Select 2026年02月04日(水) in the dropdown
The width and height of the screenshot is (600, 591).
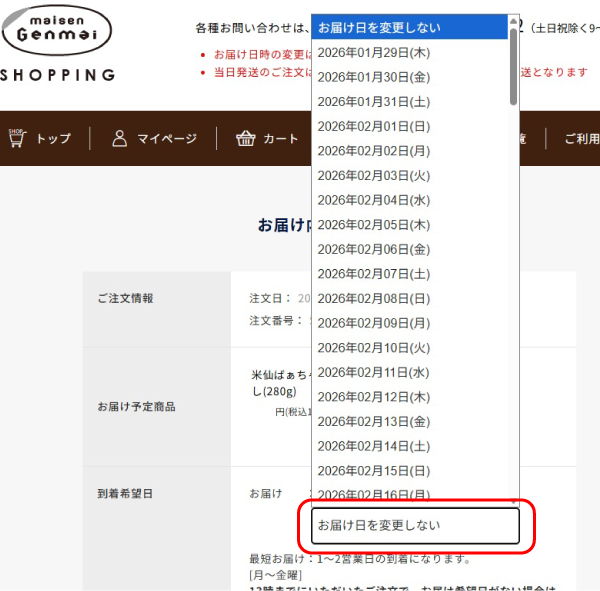(409, 200)
